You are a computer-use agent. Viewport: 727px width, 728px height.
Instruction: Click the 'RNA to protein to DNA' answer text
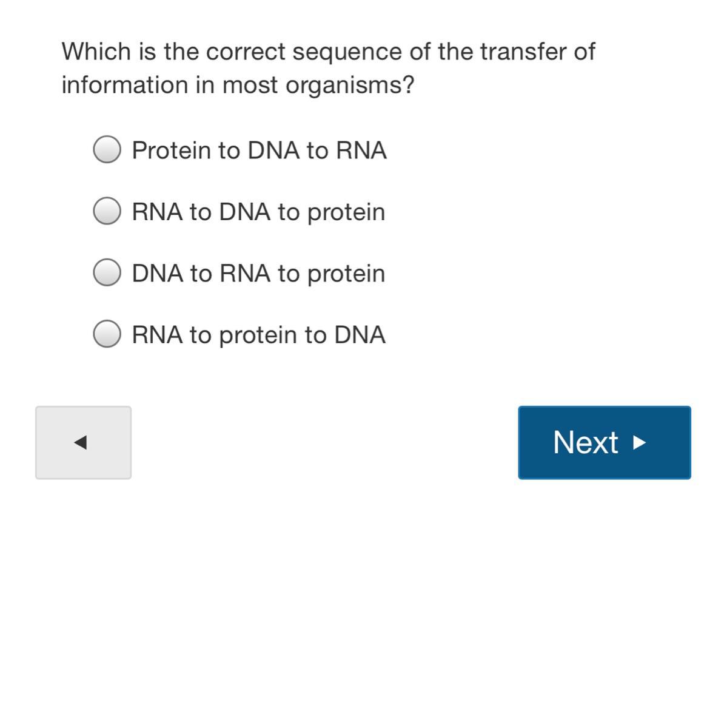pos(258,335)
